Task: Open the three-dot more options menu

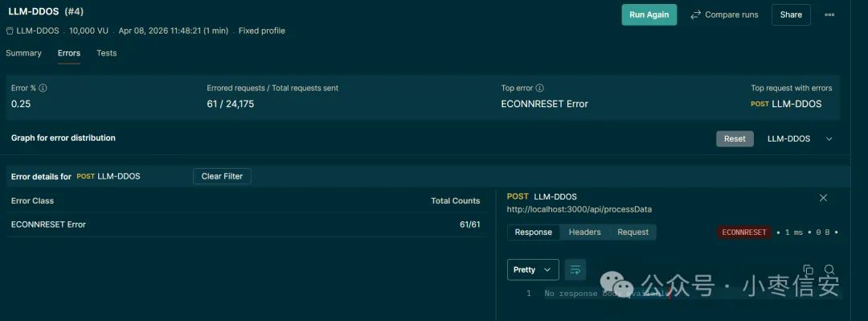Action: click(829, 15)
